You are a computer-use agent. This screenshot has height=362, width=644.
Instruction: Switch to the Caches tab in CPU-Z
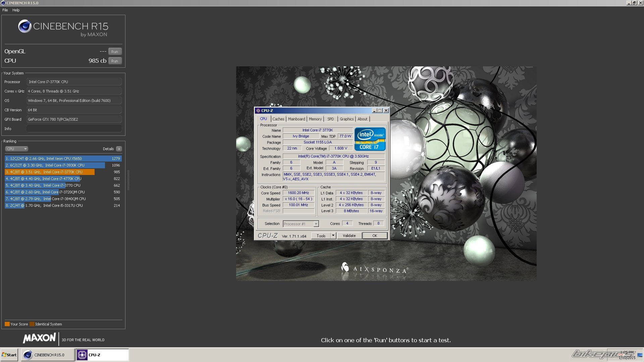[278, 119]
